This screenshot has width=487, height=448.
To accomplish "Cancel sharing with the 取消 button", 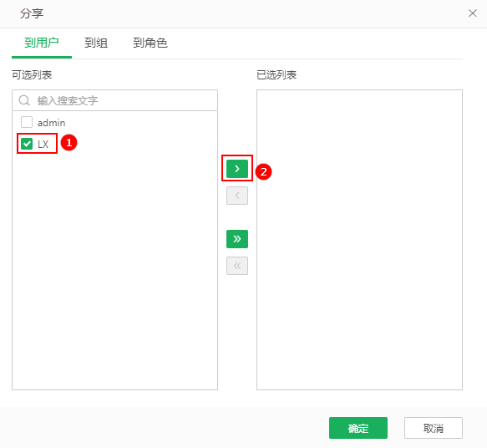I will [434, 428].
